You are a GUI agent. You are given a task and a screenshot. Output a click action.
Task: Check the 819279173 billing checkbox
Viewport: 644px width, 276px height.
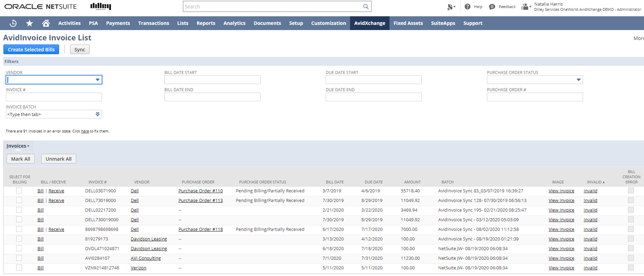point(19,239)
